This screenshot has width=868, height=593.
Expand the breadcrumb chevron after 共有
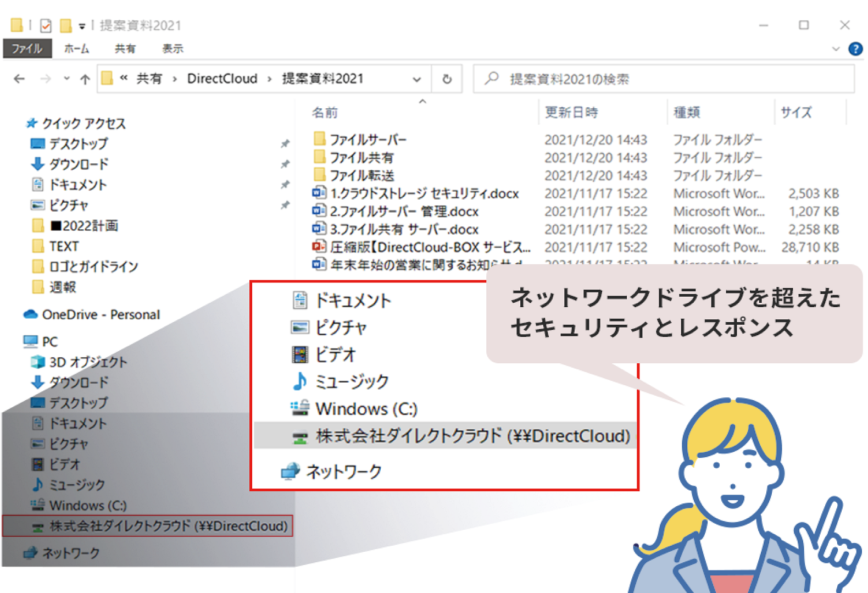click(175, 79)
